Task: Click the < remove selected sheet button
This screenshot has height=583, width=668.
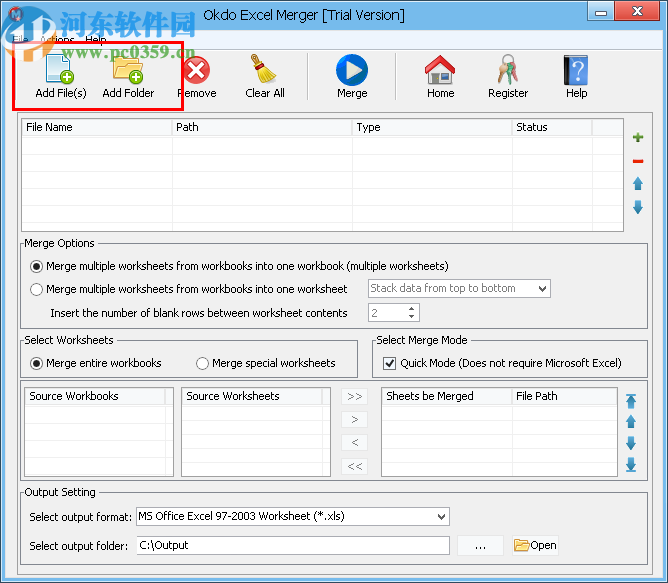Action: point(354,443)
